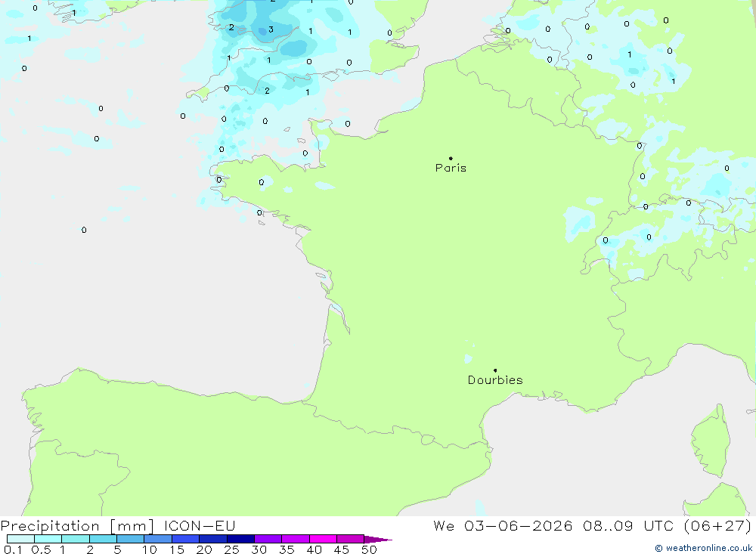Click the '45' legend scale label
The image size is (756, 554).
(x=342, y=549)
